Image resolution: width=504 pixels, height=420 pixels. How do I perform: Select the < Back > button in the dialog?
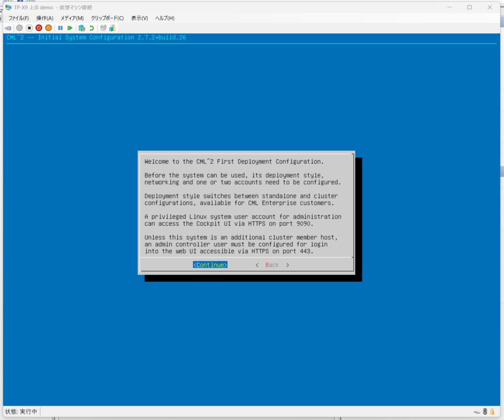coord(272,265)
